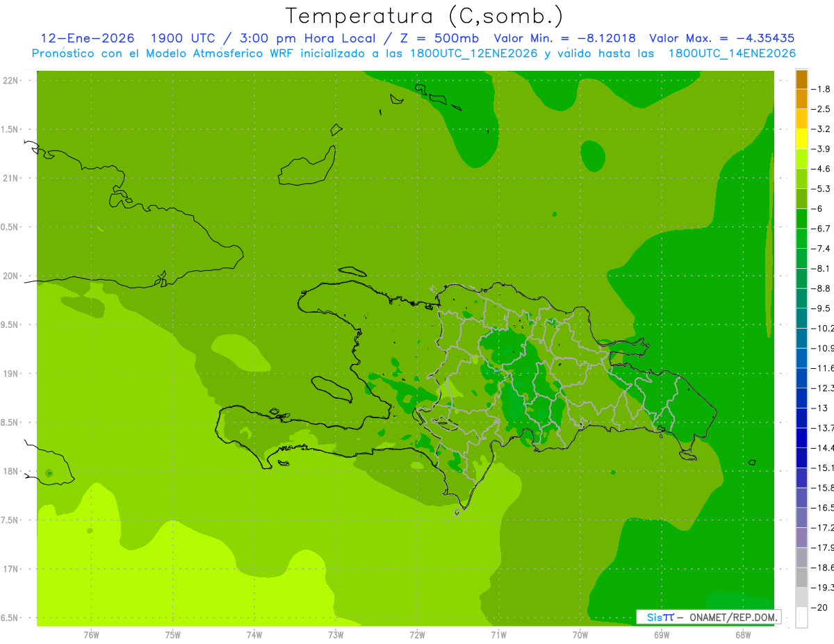The height and width of the screenshot is (644, 834).
Task: Select the "12-Ene-2026" forecast date text
Action: point(88,38)
